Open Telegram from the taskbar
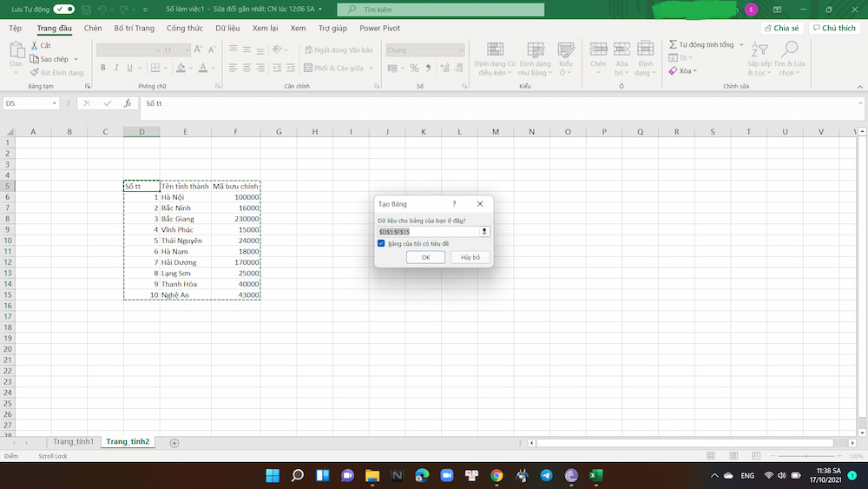The height and width of the screenshot is (489, 868). 546,475
